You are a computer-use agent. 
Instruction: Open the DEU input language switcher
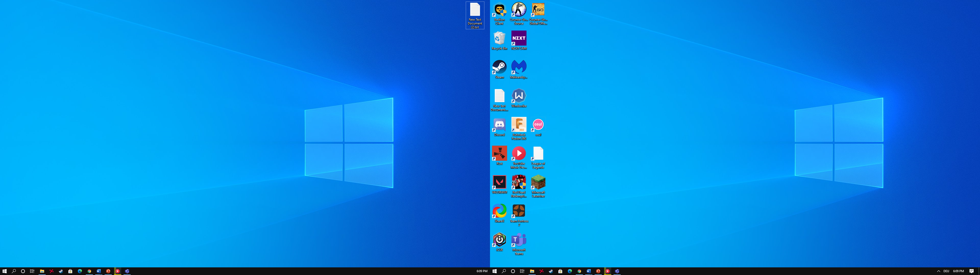coord(946,271)
